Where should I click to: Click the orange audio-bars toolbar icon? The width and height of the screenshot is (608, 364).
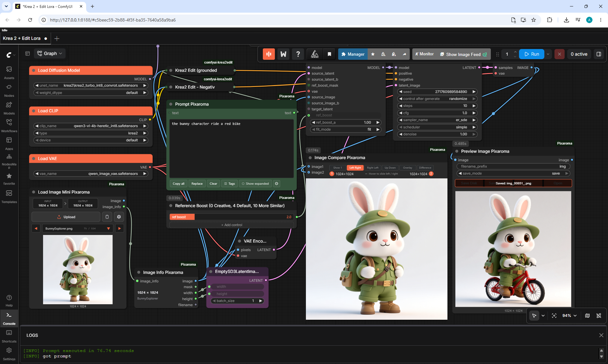coord(269,54)
